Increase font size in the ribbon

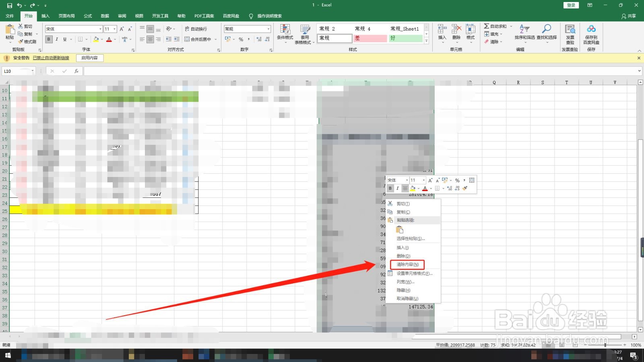[122, 29]
